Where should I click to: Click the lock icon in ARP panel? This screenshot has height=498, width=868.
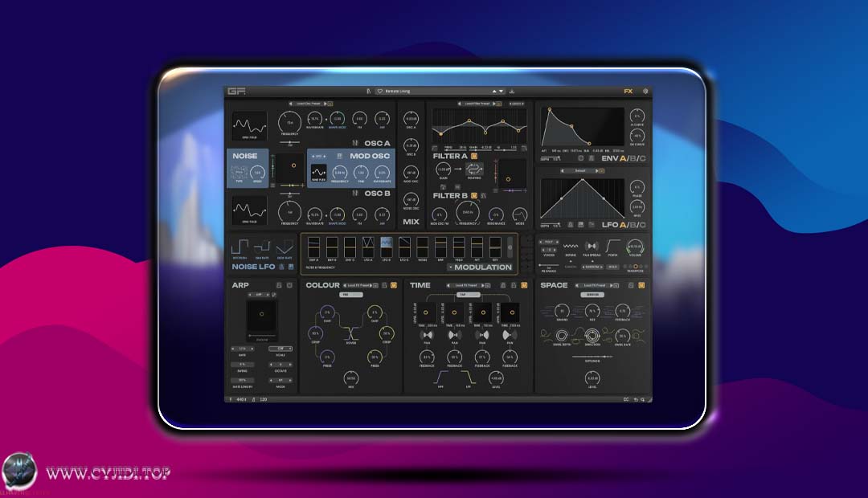(279, 285)
